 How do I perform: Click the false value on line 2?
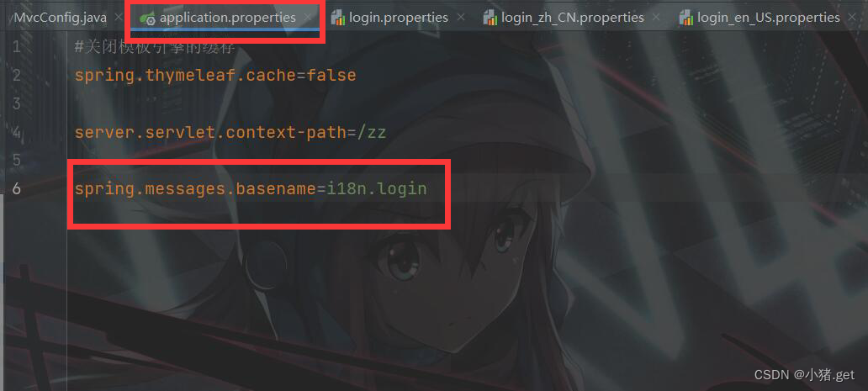tap(331, 75)
